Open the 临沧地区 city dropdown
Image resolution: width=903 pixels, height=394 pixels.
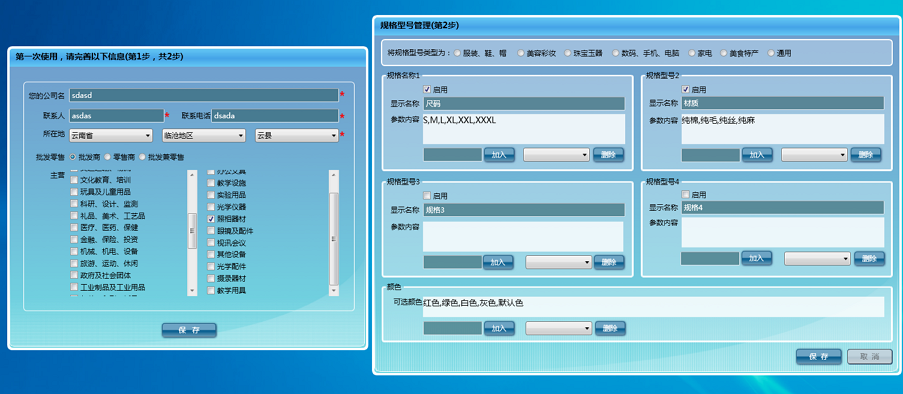(204, 136)
